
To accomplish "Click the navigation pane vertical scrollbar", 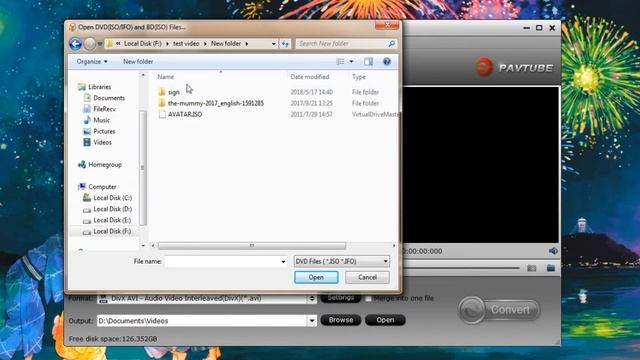I will (143, 167).
